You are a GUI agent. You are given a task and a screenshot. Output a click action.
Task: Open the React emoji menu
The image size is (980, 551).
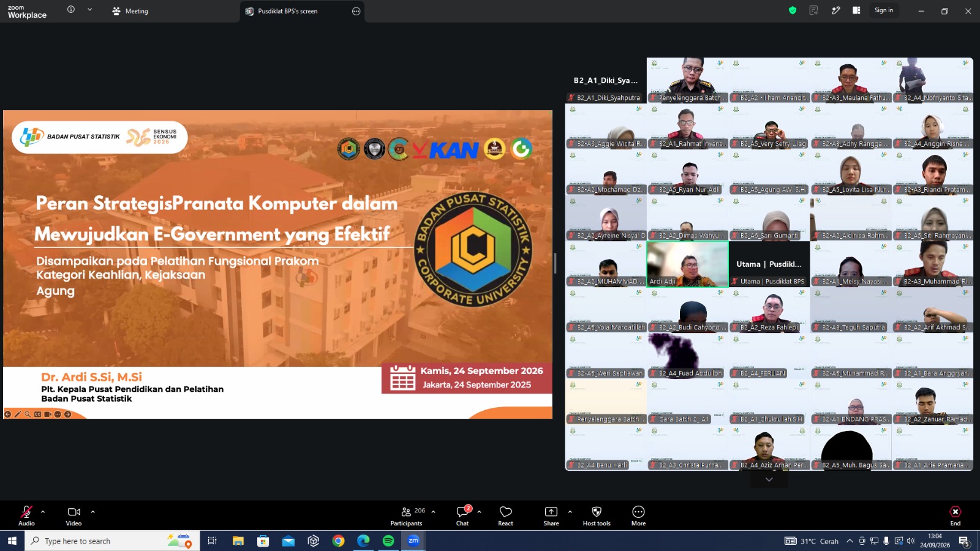pyautogui.click(x=505, y=515)
